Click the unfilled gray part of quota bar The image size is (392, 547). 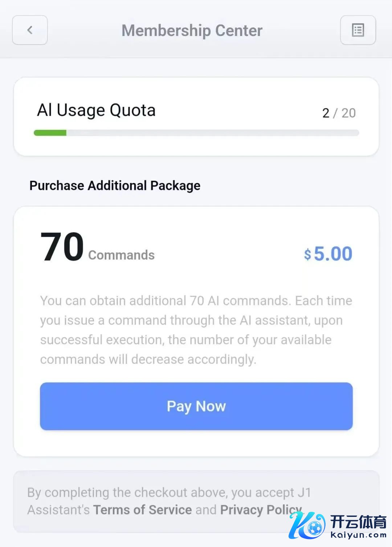pyautogui.click(x=212, y=133)
